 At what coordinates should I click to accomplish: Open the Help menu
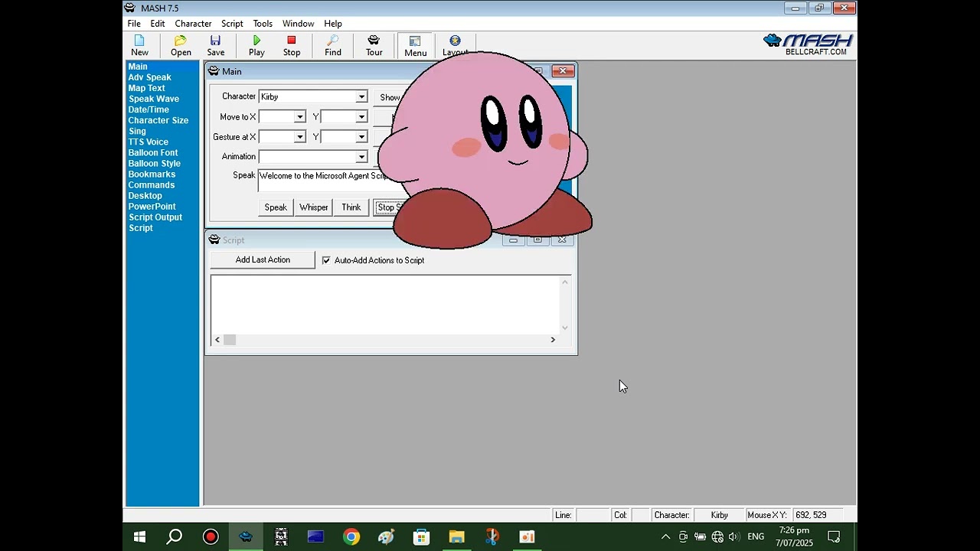(x=333, y=24)
